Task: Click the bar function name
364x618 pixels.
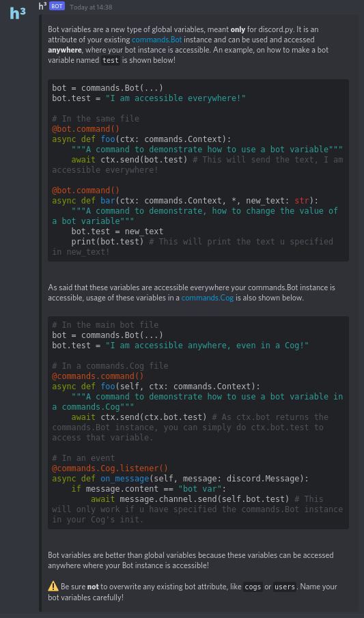Action: click(x=108, y=201)
